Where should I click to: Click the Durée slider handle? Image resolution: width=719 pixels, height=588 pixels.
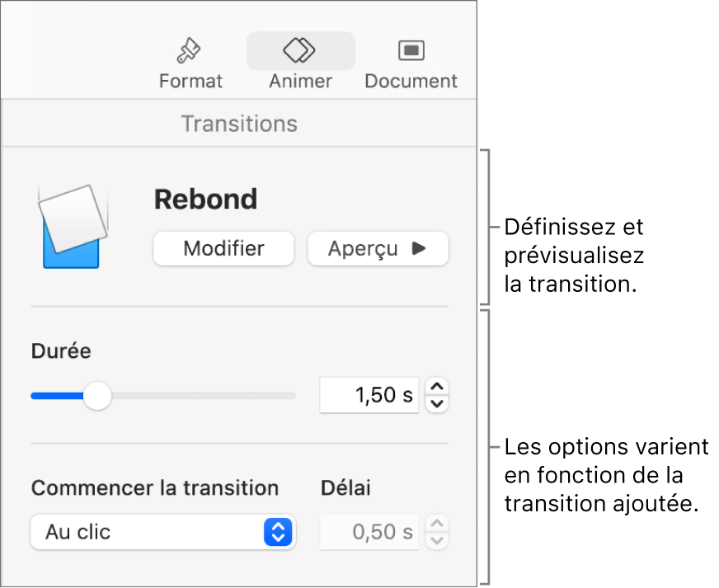[x=97, y=396]
